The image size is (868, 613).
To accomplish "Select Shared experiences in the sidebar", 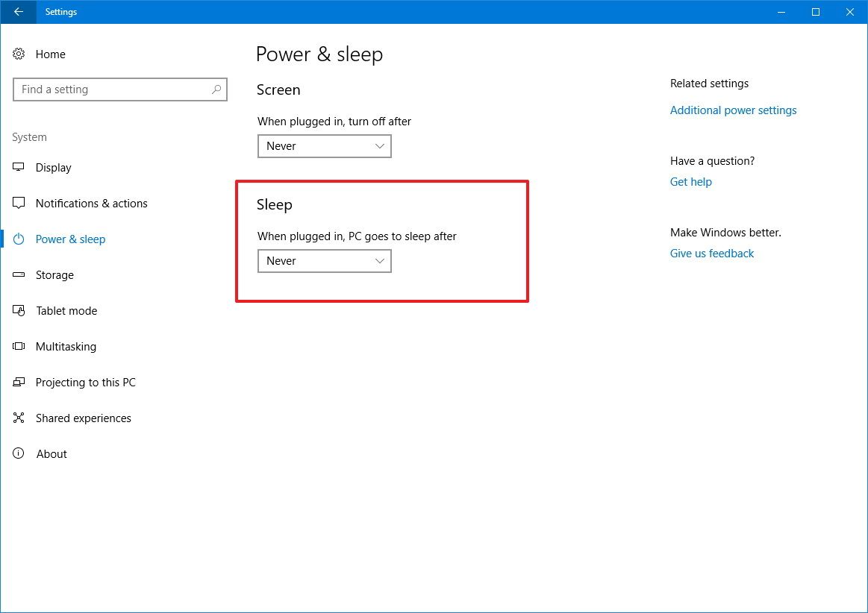I will [83, 418].
